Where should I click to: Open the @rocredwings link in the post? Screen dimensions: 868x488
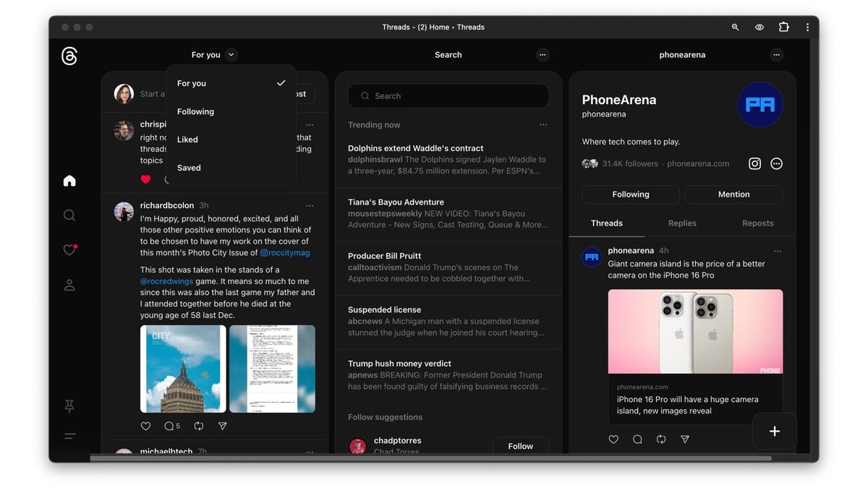166,281
